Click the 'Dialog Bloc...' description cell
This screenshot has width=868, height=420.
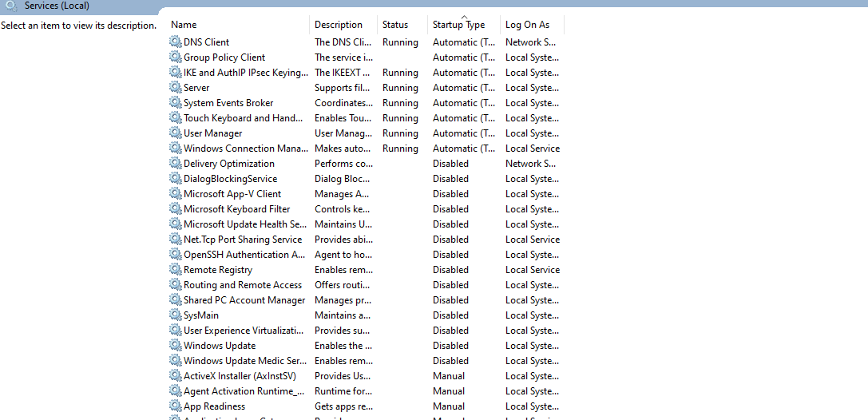pos(342,179)
